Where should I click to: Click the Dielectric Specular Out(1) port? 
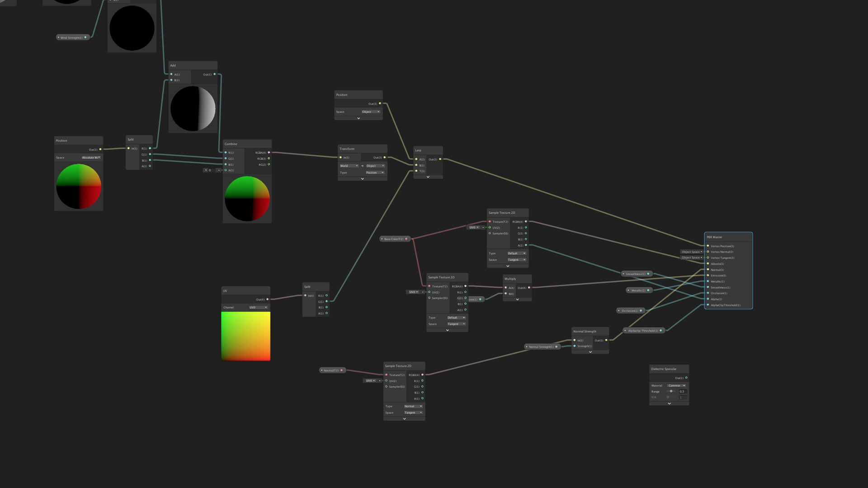tap(686, 378)
